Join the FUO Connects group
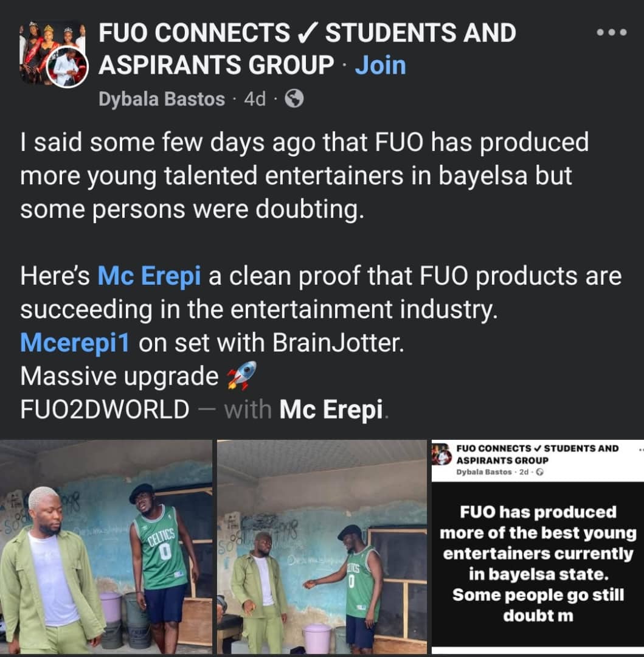 [380, 65]
